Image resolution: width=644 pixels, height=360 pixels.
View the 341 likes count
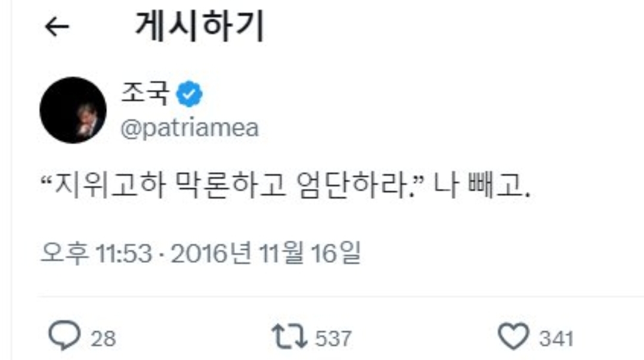556,339
